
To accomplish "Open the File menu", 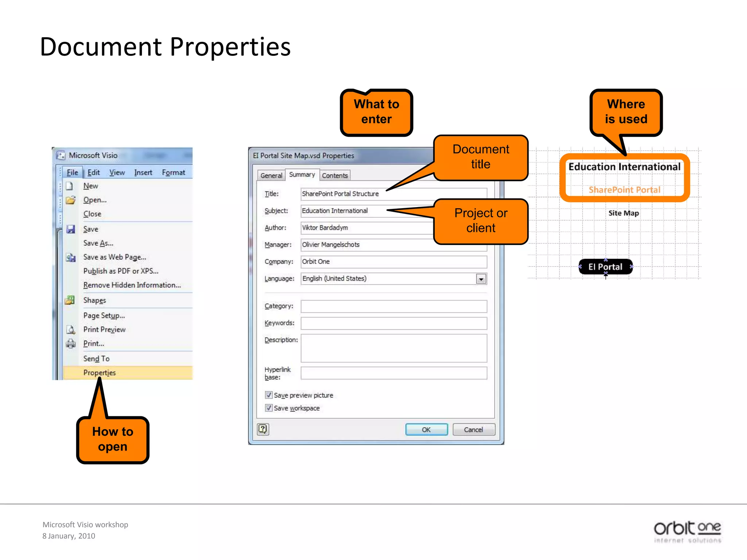I will (72, 172).
